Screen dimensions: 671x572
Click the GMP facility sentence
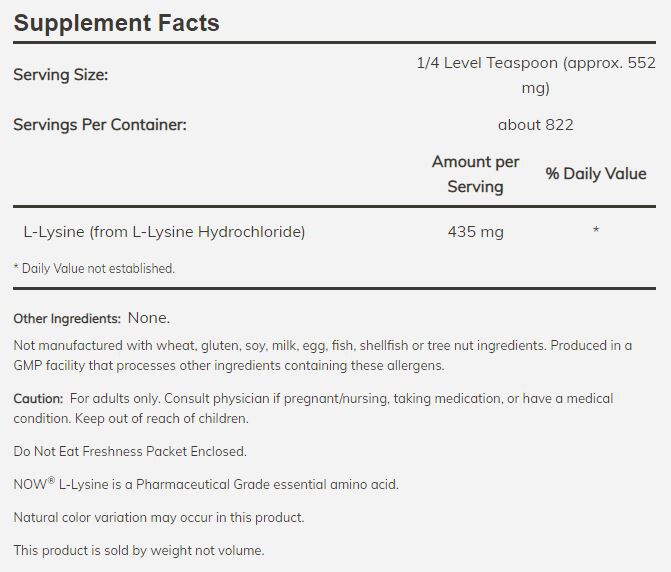pyautogui.click(x=230, y=366)
